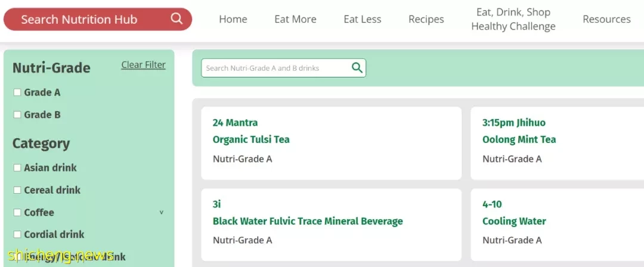Select the Cordial drink checkbox
Viewport: 644px width, 267px height.
coord(17,234)
